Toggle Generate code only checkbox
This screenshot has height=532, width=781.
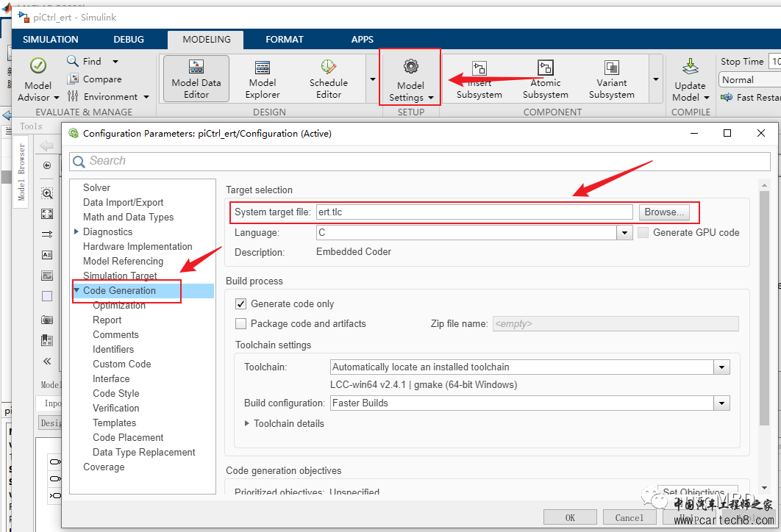click(240, 303)
